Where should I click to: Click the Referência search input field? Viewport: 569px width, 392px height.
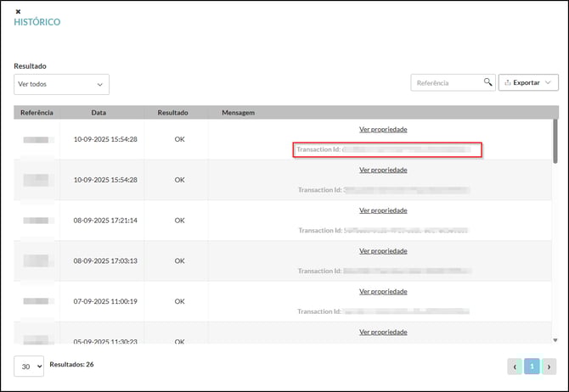pos(447,82)
